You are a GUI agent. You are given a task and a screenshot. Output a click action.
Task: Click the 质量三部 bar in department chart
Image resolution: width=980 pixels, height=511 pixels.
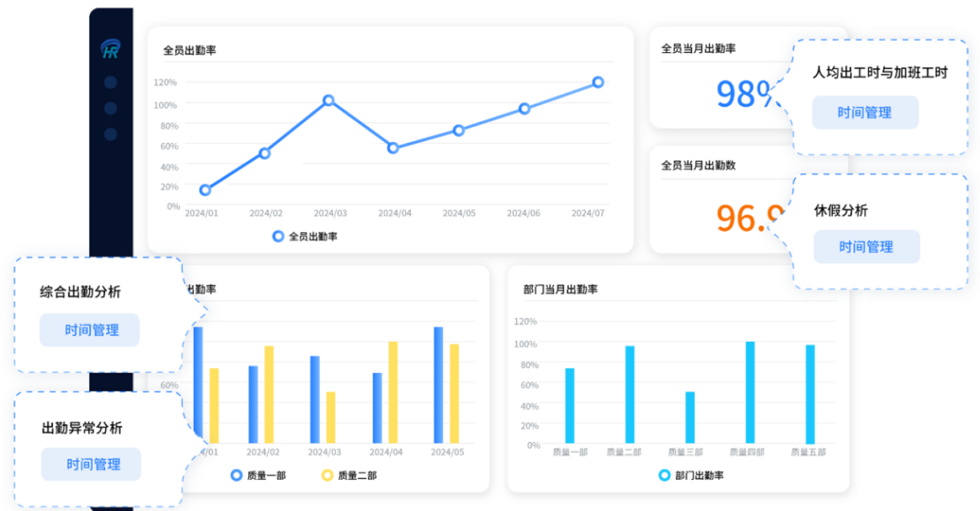690,417
